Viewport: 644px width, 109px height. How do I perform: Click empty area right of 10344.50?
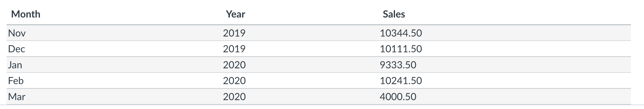click(x=525, y=33)
